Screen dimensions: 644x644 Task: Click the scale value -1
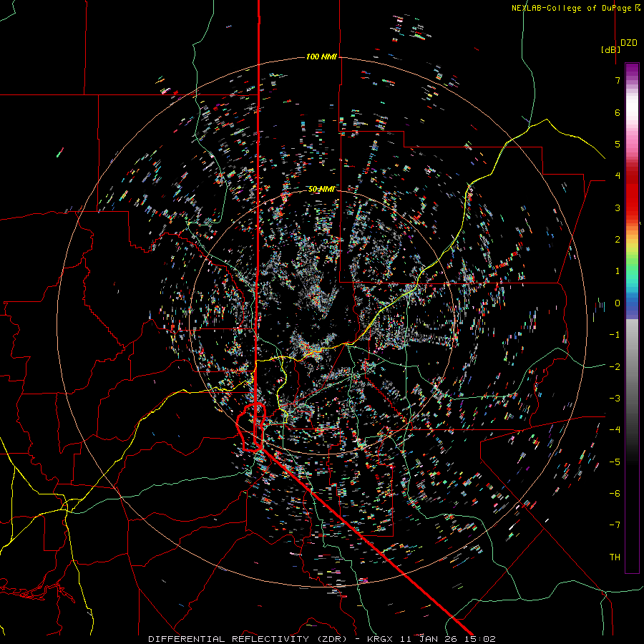click(x=615, y=335)
